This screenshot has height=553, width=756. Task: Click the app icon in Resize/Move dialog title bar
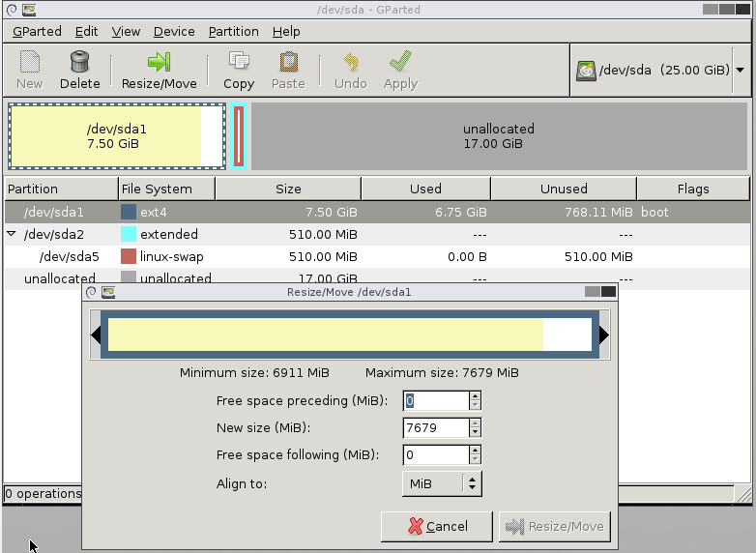tap(108, 292)
